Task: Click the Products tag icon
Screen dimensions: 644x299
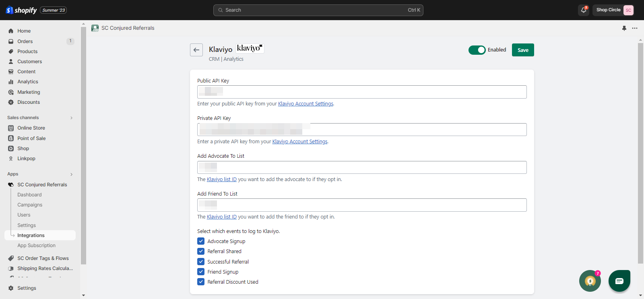Action: [11, 52]
